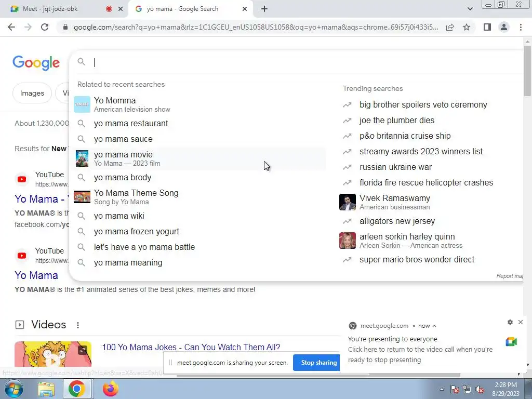The width and height of the screenshot is (532, 399).
Task: Open the share this page icon
Action: pyautogui.click(x=450, y=27)
